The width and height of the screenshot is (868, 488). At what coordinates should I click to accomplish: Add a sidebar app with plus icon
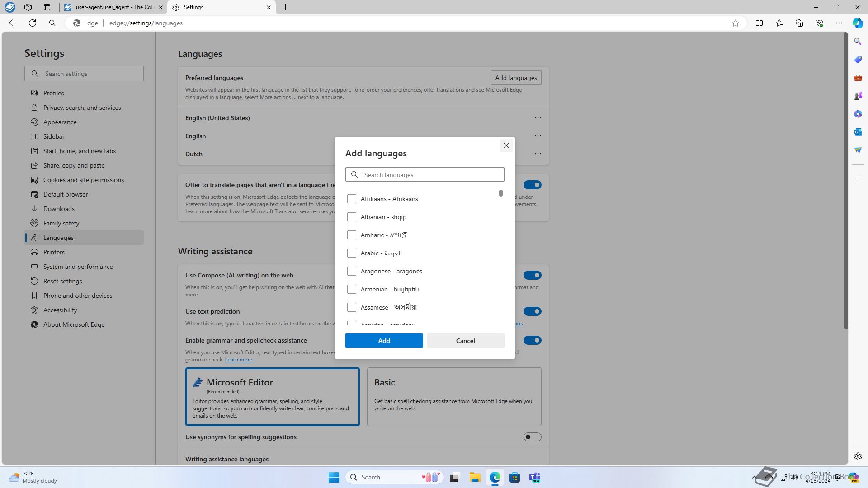click(858, 179)
